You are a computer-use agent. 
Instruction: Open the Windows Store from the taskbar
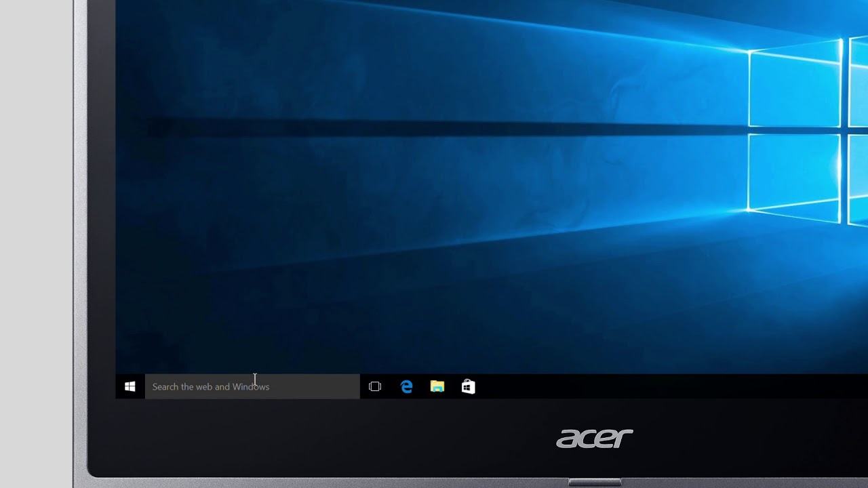tap(469, 386)
